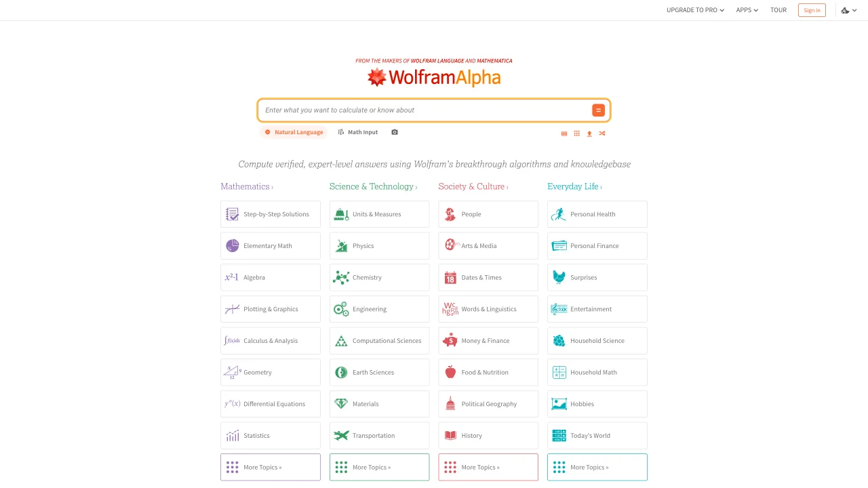868x488 pixels.
Task: Click the extended keyboard icon
Action: 564,134
